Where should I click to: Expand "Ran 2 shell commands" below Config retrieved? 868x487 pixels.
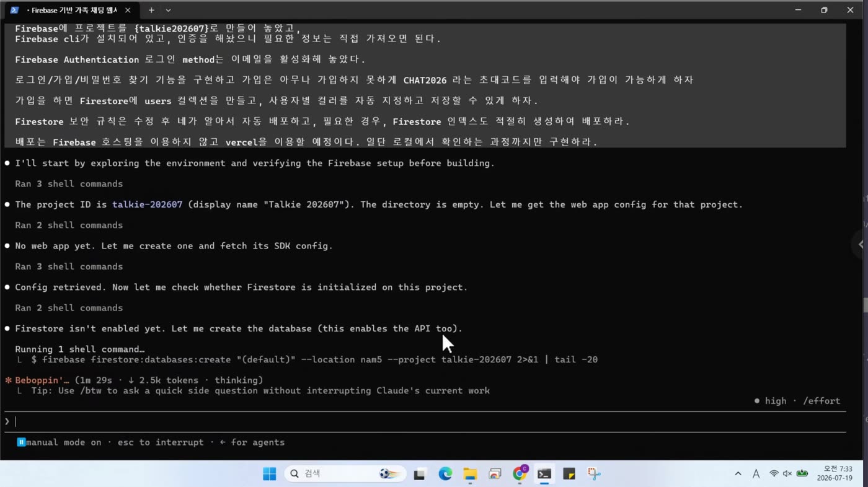click(69, 308)
